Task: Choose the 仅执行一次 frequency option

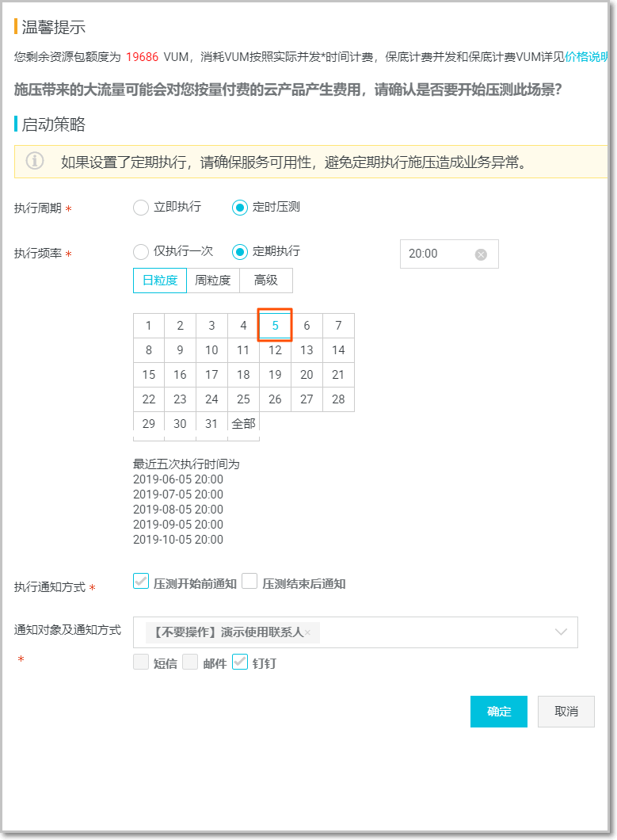Action: pyautogui.click(x=141, y=251)
